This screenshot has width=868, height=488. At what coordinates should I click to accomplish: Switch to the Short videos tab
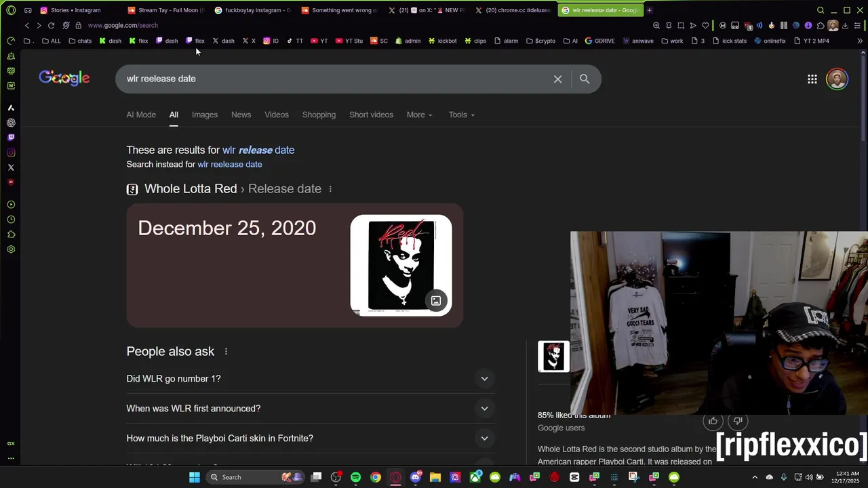click(x=371, y=115)
